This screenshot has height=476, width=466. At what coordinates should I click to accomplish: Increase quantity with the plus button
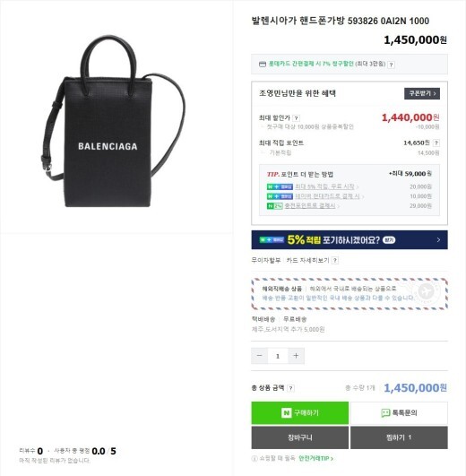(x=296, y=356)
